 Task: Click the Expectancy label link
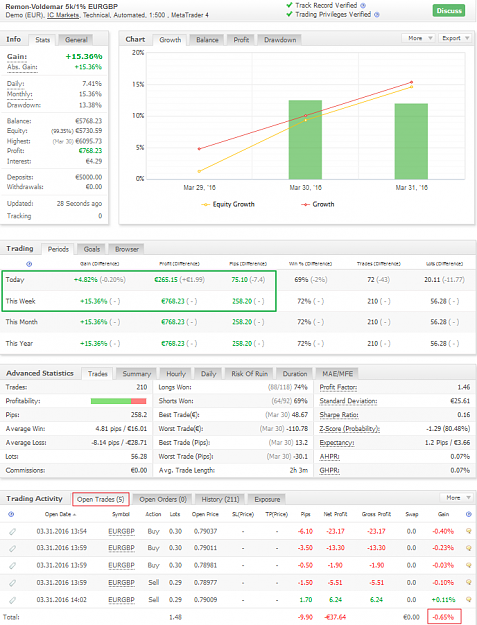tap(337, 443)
